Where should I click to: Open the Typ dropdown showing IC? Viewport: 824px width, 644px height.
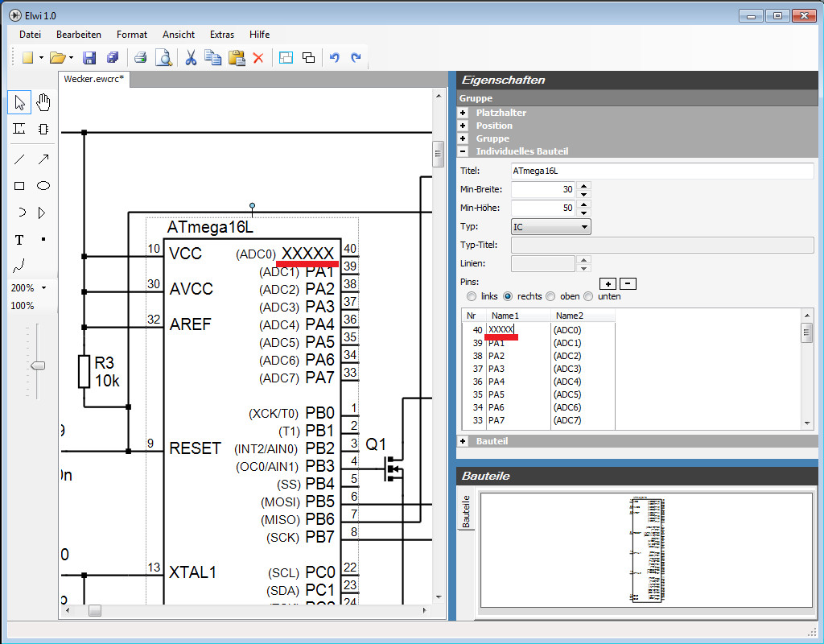550,226
